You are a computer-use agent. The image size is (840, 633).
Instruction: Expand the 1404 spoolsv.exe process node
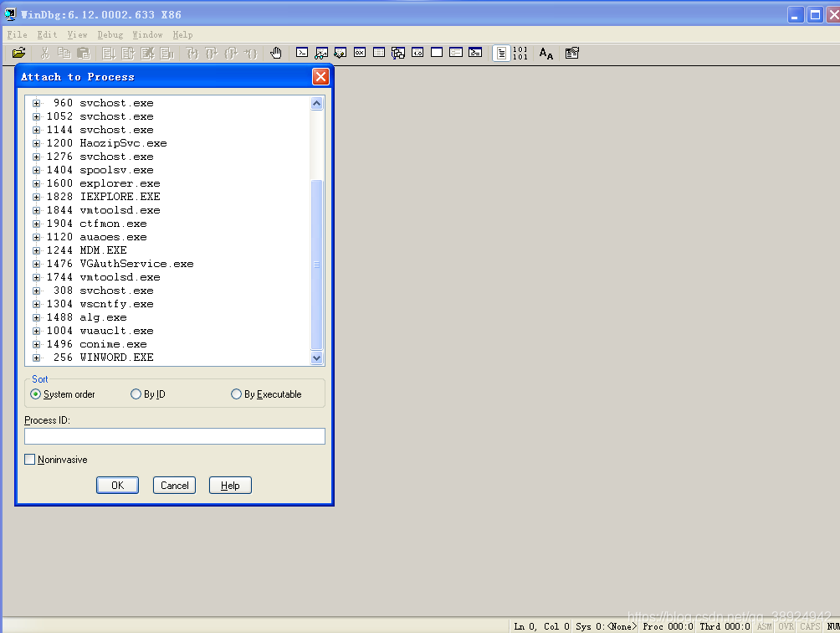coord(36,170)
